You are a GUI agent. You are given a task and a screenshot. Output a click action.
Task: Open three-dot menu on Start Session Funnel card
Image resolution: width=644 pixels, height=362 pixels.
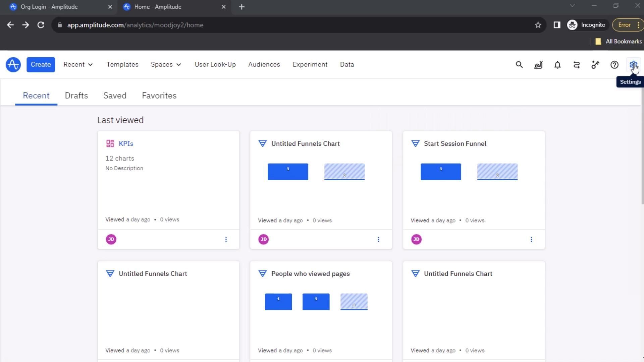(x=531, y=239)
